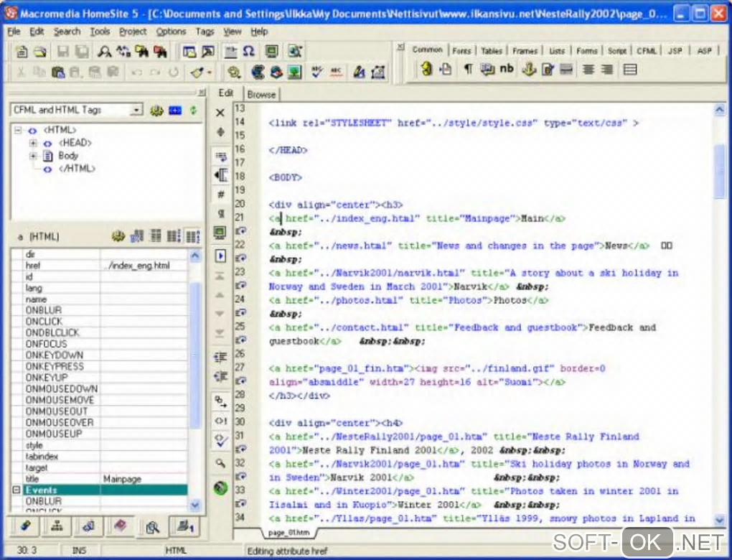Switch to the Browse tab

tap(261, 94)
